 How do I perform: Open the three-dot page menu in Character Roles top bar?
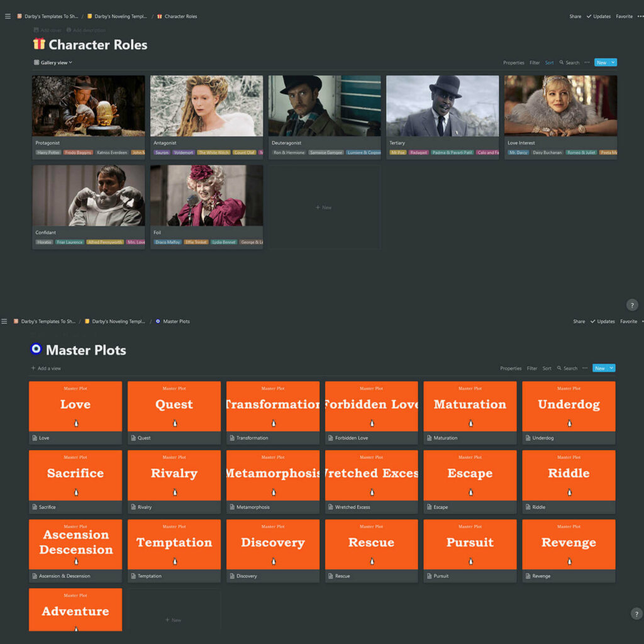[x=640, y=16]
